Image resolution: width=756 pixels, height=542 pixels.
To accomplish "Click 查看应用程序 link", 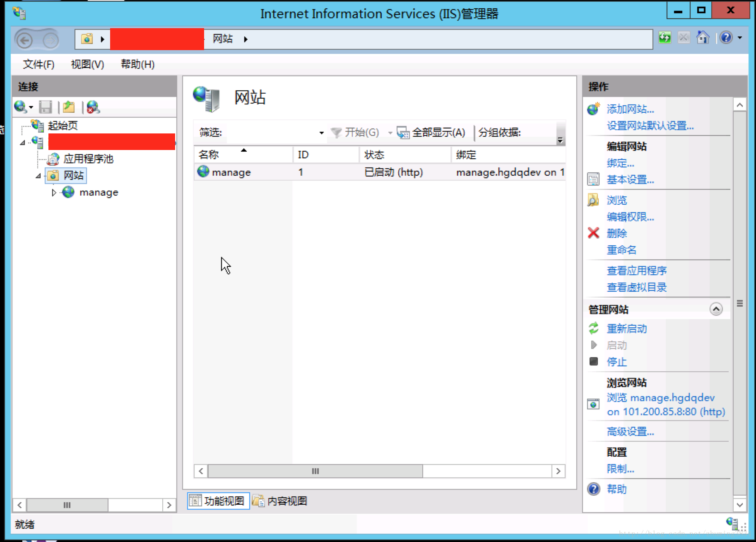I will pos(637,271).
